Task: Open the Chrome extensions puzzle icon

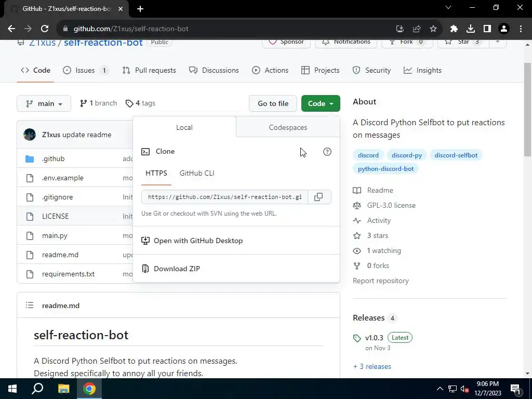Action: pos(454,29)
